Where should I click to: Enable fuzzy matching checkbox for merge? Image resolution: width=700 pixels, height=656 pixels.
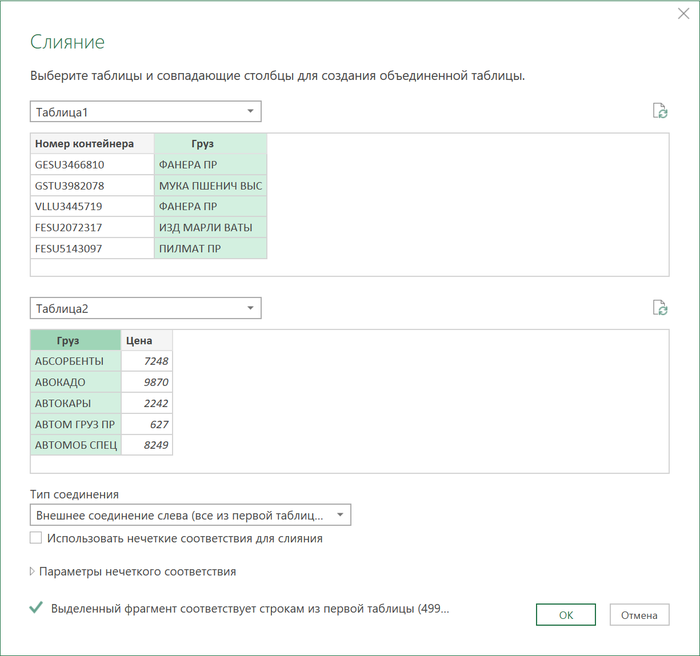point(36,538)
